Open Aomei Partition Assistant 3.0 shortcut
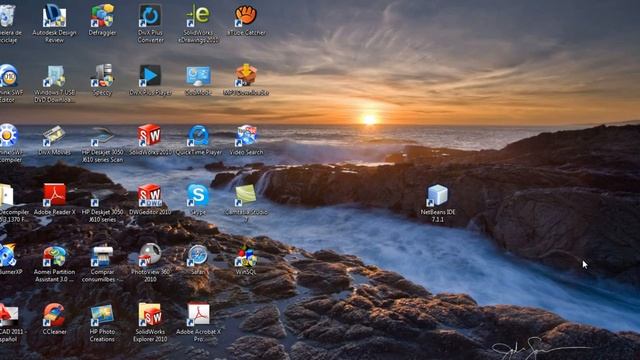 (54, 256)
